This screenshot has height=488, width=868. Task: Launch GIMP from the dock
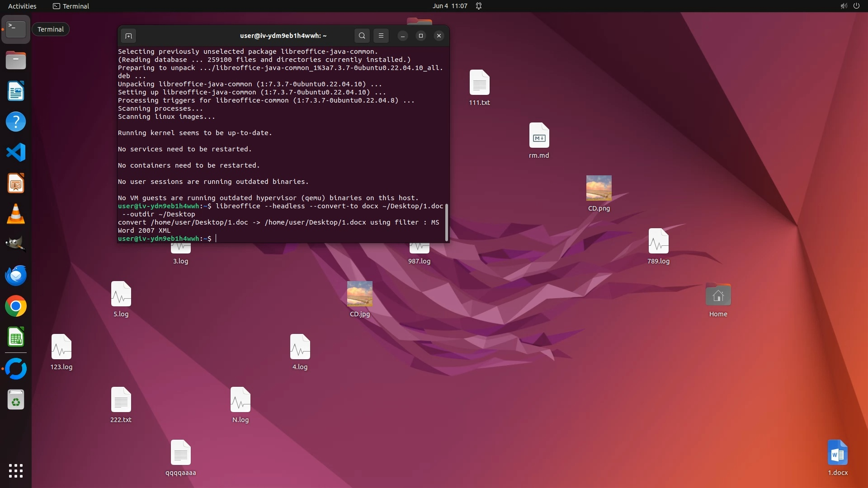16,244
